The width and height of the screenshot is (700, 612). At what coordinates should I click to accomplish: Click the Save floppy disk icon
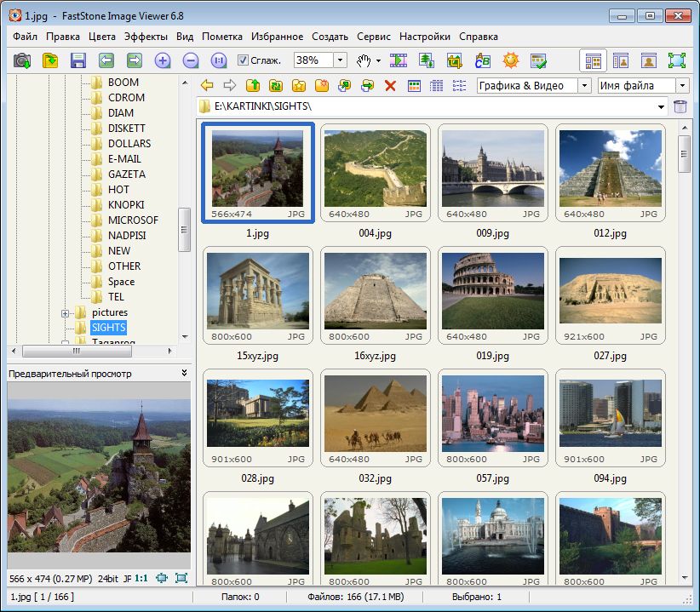78,60
